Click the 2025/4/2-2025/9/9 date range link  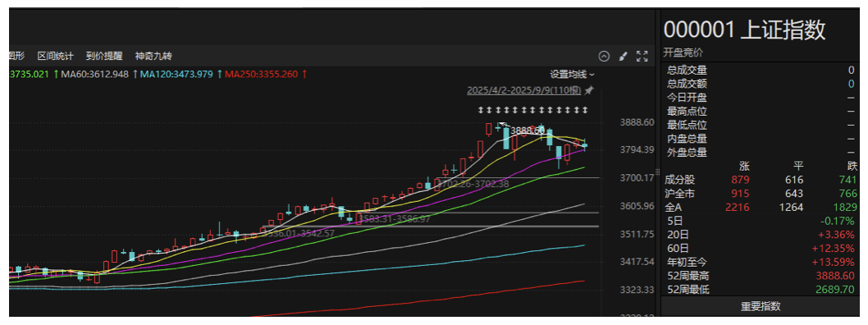[x=523, y=89]
